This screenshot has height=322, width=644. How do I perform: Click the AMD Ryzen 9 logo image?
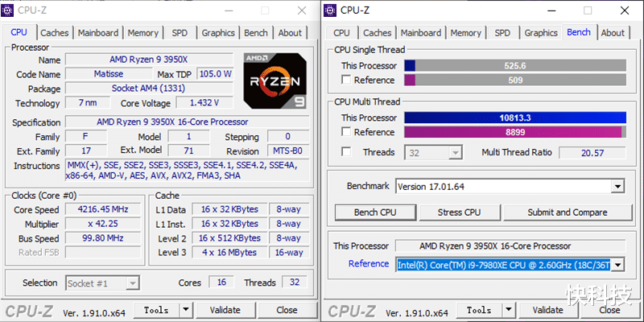(275, 80)
